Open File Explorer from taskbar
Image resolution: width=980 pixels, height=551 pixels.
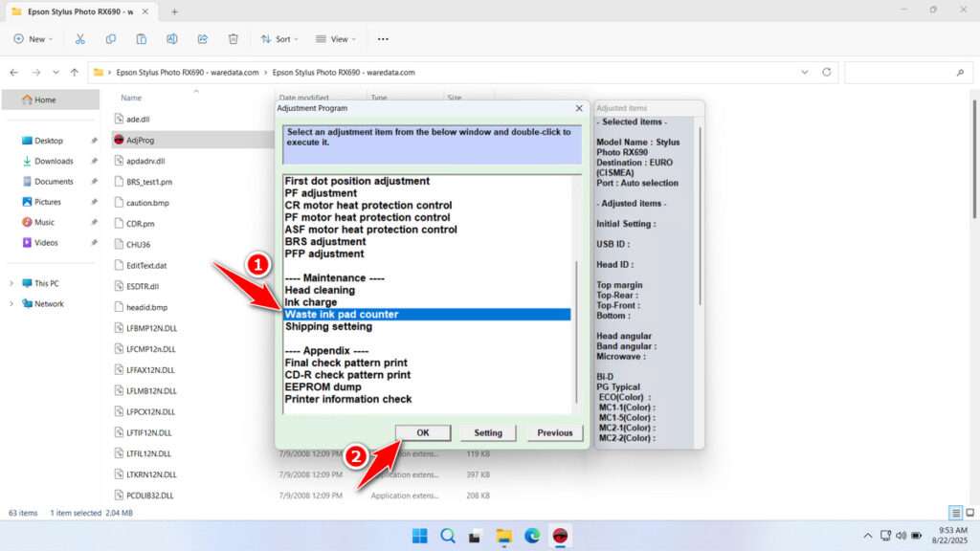coord(503,536)
